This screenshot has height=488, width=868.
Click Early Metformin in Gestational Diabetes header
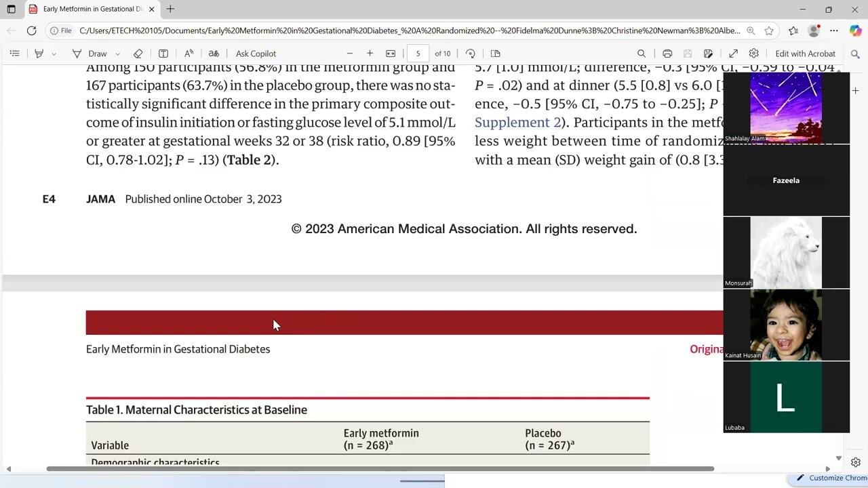pos(178,349)
